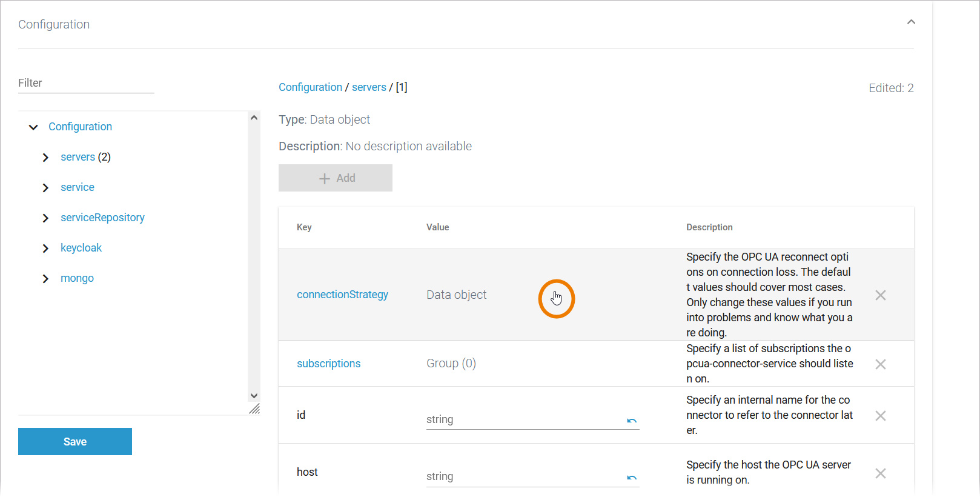
Task: Delete the id row
Action: [881, 416]
